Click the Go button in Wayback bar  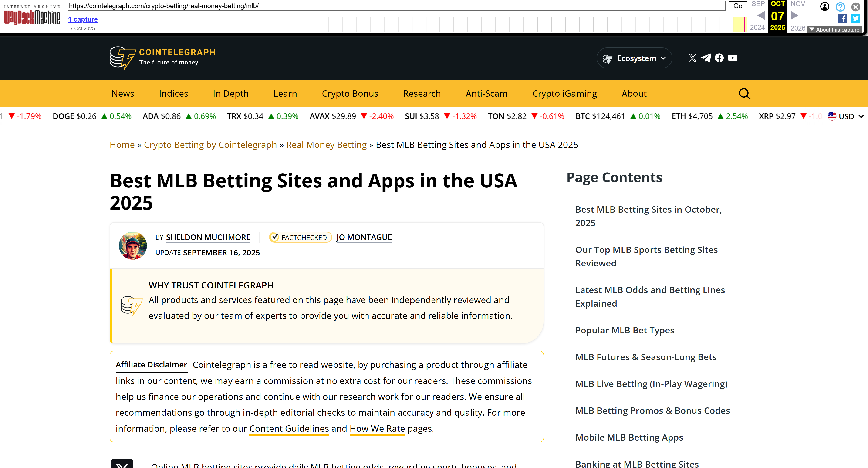[x=738, y=6]
